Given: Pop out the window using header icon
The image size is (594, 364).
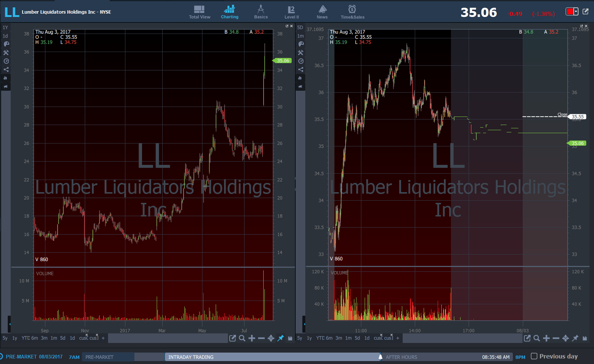Looking at the screenshot, I should [586, 11].
